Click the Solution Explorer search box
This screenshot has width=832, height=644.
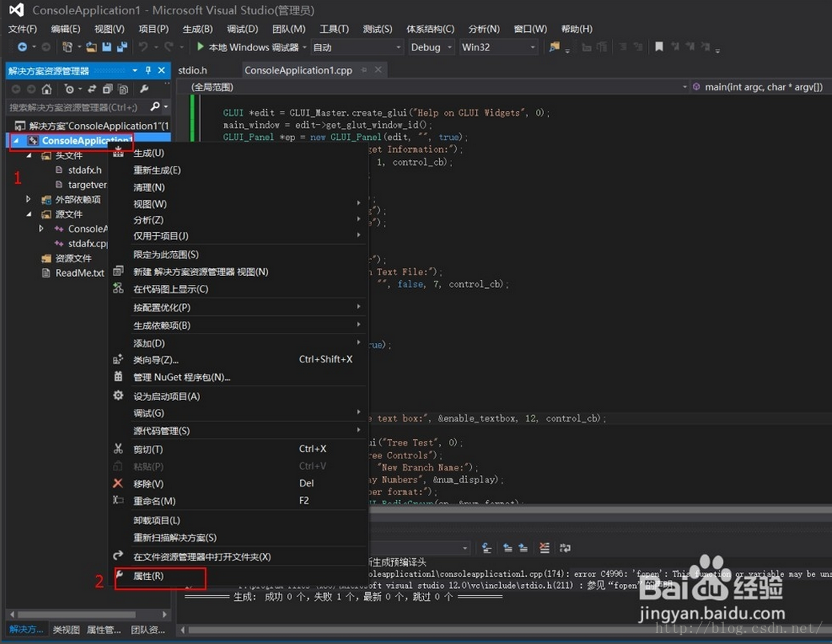pos(78,107)
